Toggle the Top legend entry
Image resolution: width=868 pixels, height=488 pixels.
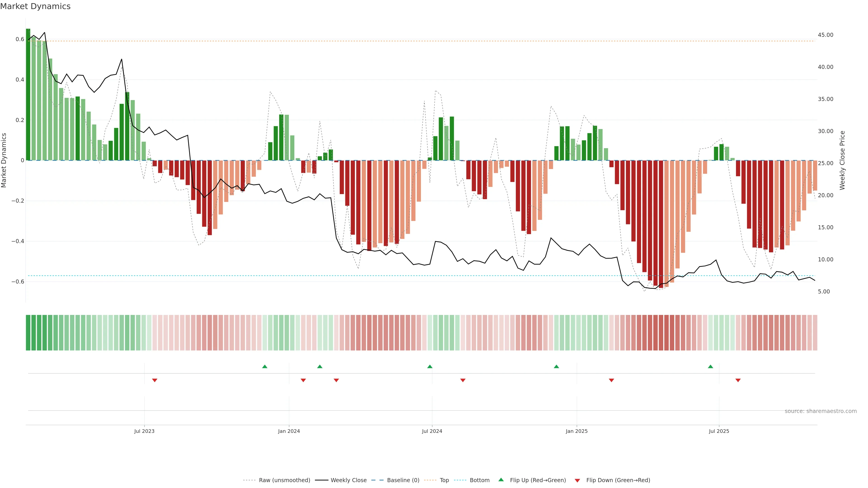coord(444,480)
